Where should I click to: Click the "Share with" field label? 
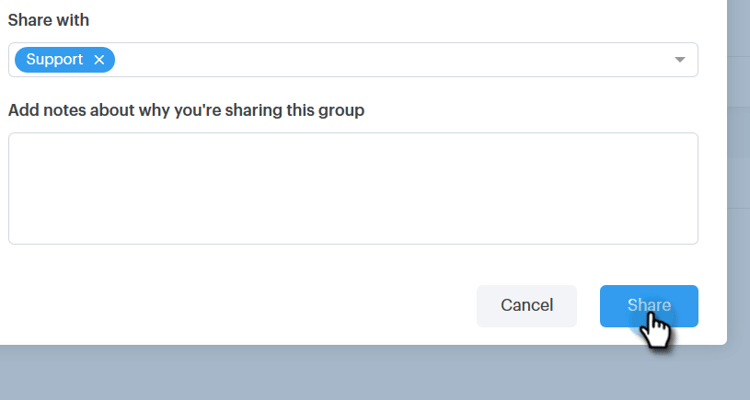[48, 20]
